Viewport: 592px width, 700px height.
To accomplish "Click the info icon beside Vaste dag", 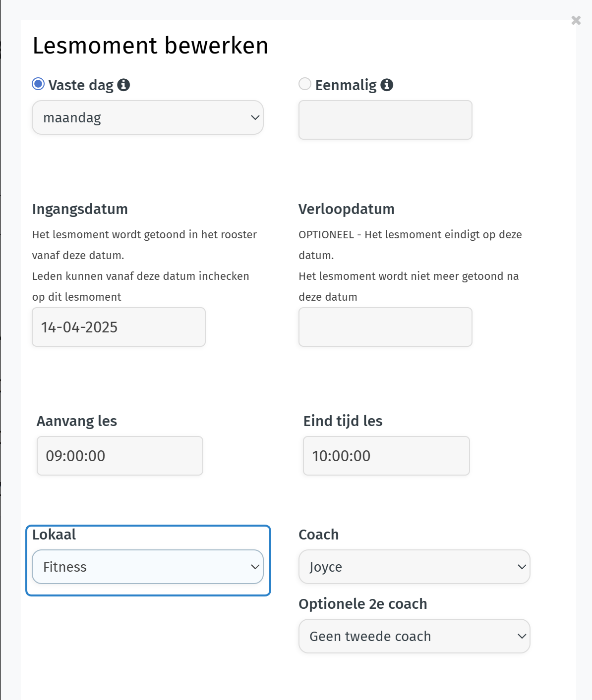I will [123, 85].
